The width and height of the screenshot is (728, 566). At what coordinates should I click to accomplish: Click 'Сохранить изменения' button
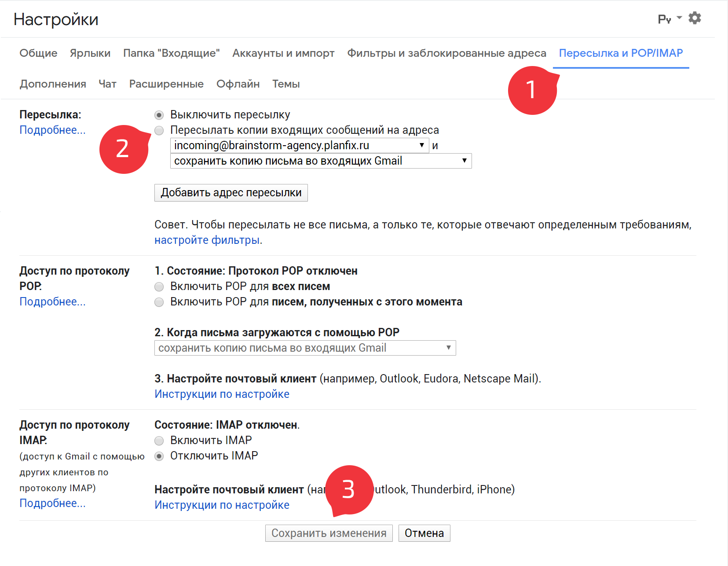[329, 533]
